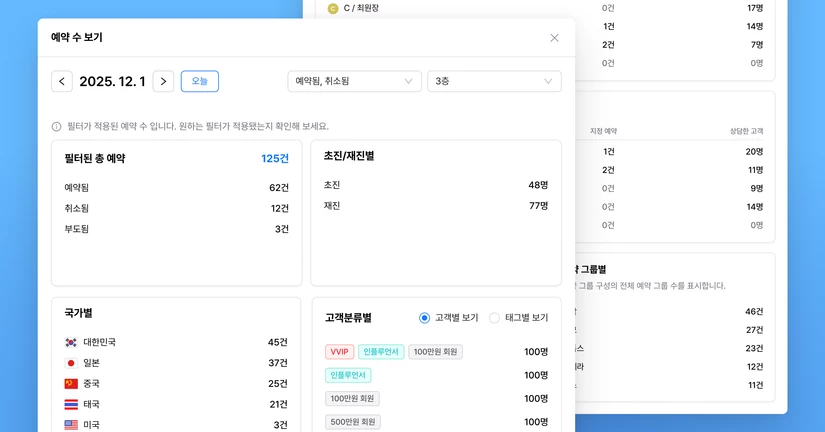Go to previous date with left arrow
This screenshot has width=825, height=432.
click(x=62, y=82)
